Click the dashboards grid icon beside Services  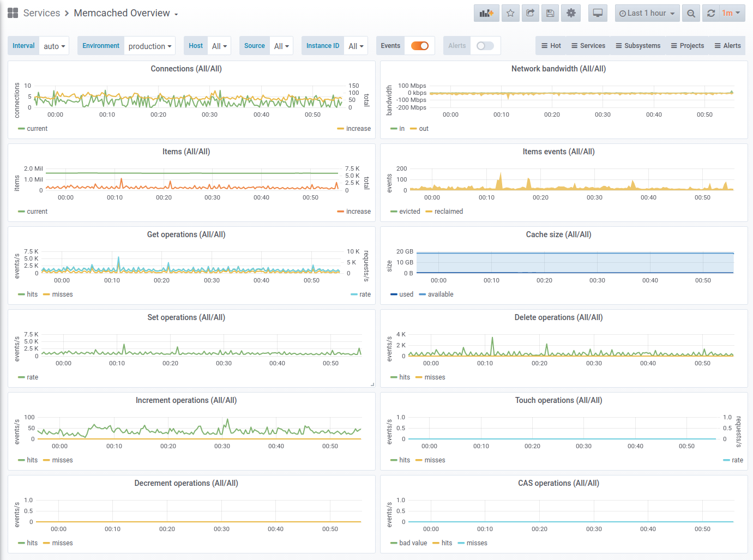click(x=13, y=13)
